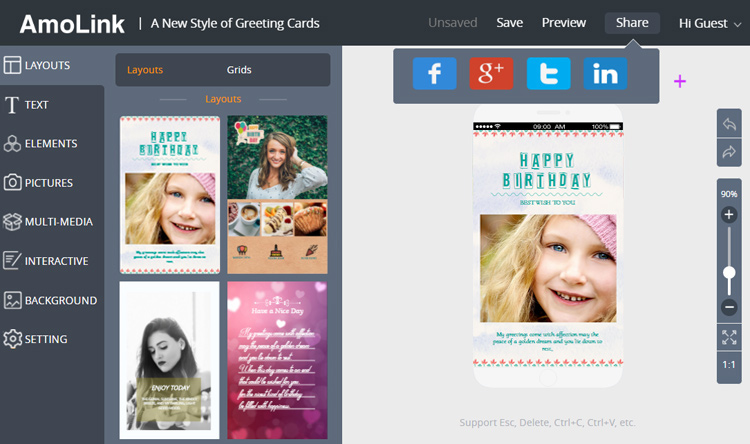Choose the Happy Birthday child layout
Image resolution: width=750 pixels, height=444 pixels.
[x=170, y=195]
